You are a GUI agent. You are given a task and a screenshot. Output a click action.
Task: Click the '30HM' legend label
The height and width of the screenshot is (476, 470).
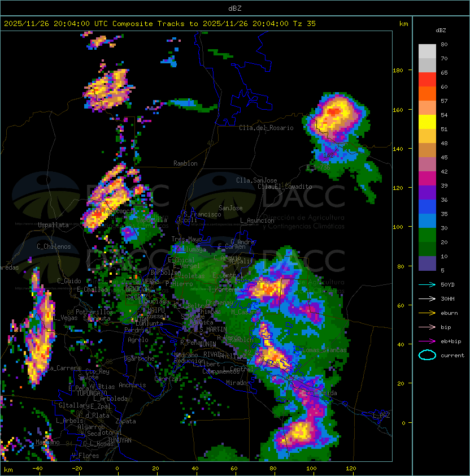tap(447, 298)
